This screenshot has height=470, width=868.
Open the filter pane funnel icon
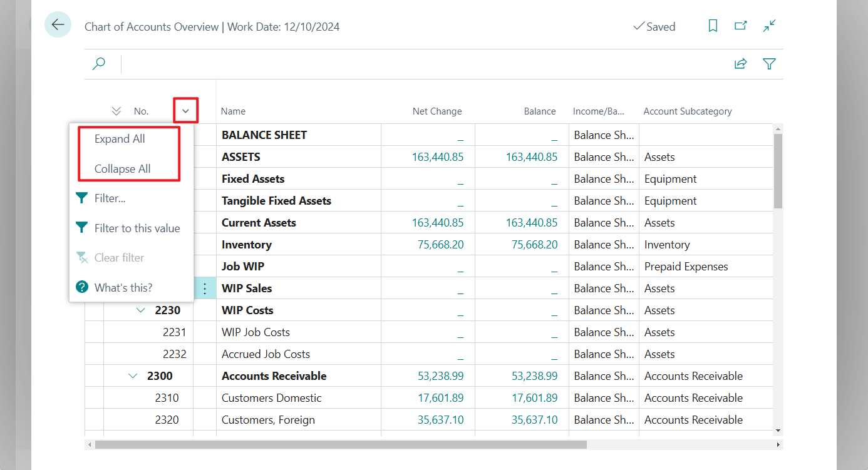click(x=769, y=63)
